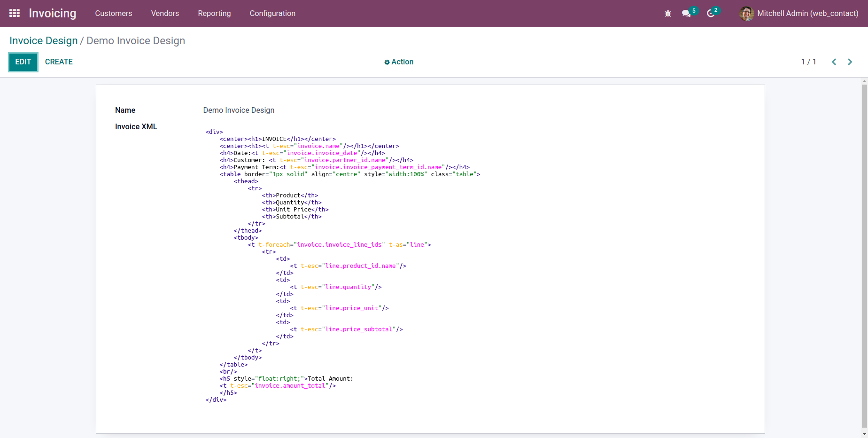Screen dimensions: 868x438
Task: Open activities clock icon with badge 2
Action: pos(711,14)
